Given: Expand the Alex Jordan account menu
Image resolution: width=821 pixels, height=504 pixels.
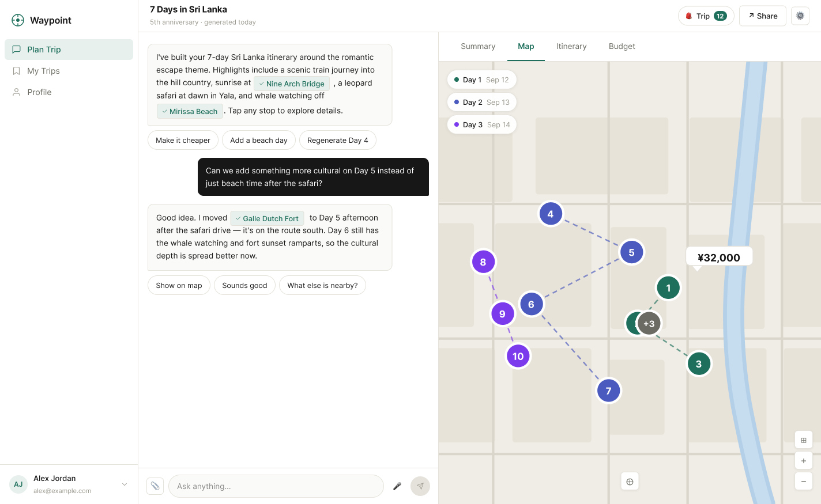Looking at the screenshot, I should pyautogui.click(x=69, y=484).
